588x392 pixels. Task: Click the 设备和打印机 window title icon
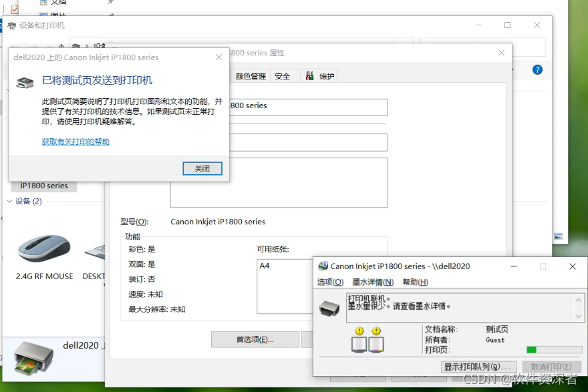11,25
